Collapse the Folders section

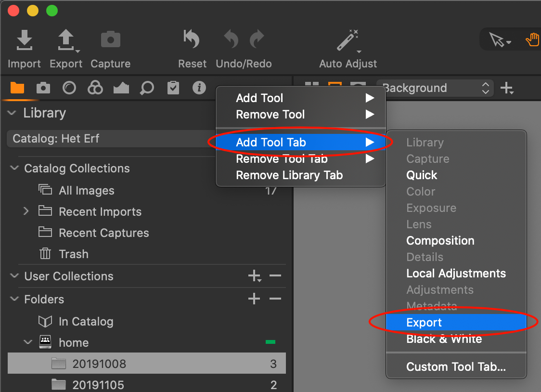pos(14,299)
